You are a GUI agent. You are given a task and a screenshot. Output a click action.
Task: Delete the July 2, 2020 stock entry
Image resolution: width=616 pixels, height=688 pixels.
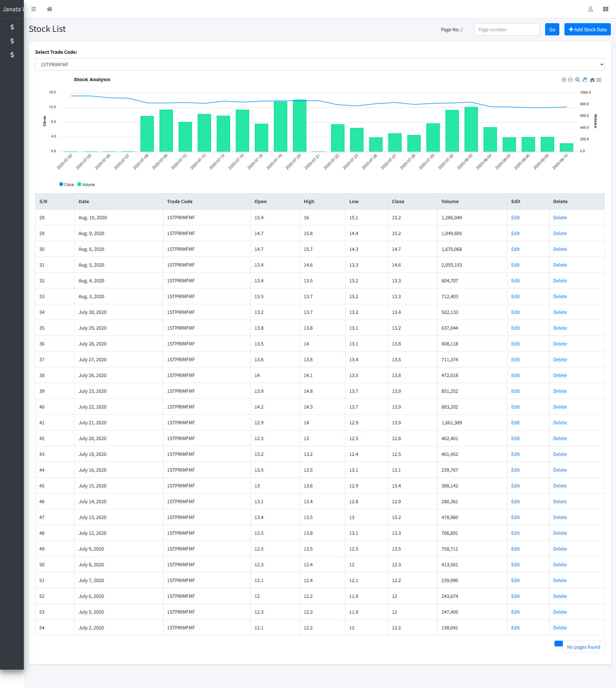pyautogui.click(x=560, y=628)
